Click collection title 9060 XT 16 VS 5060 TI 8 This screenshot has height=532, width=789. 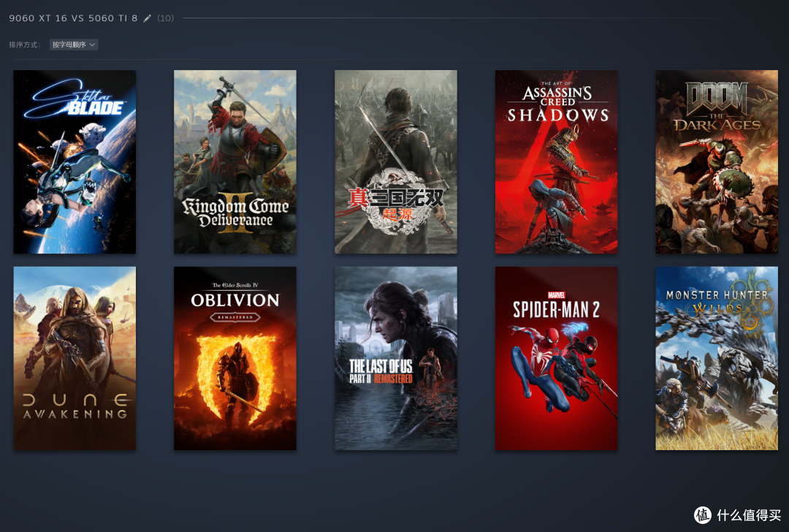(x=73, y=18)
